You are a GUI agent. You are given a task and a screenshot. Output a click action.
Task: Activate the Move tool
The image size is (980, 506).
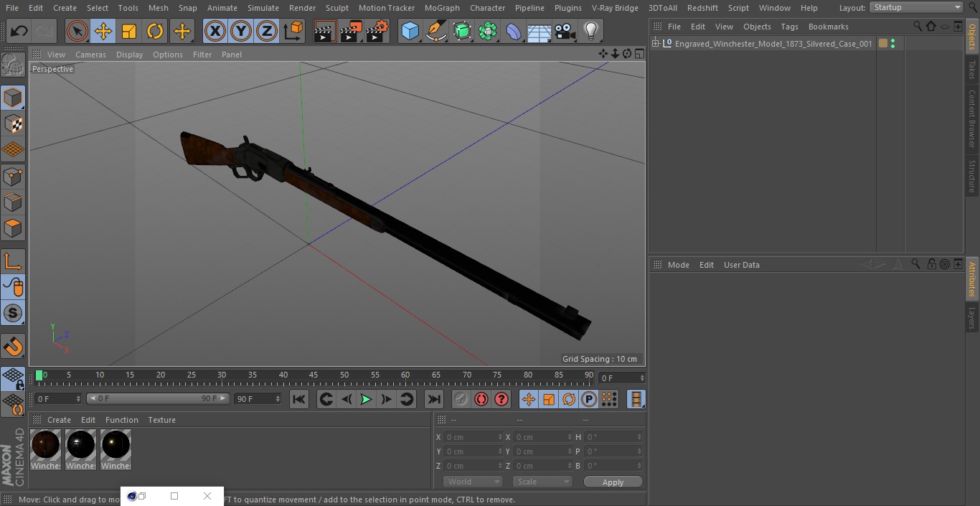pyautogui.click(x=103, y=31)
